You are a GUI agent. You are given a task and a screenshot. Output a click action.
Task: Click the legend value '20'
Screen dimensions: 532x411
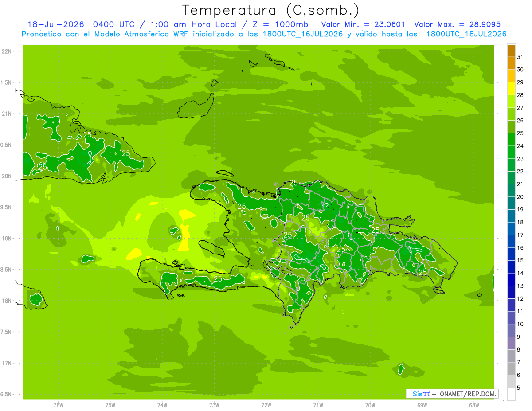(x=520, y=197)
